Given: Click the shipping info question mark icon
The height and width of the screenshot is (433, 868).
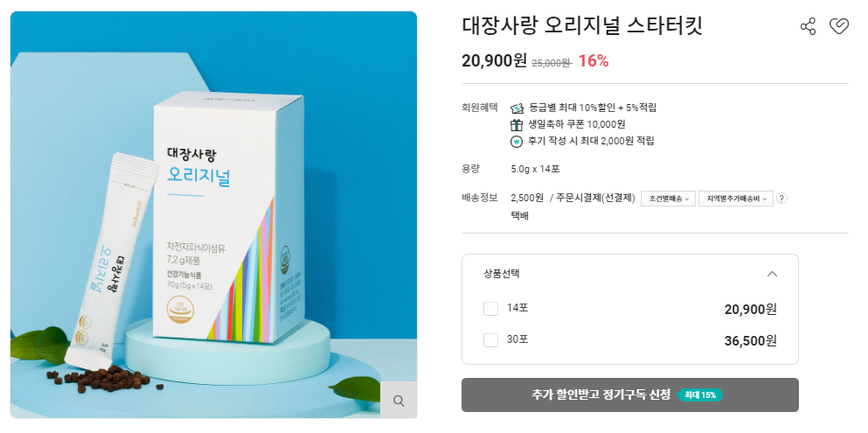Looking at the screenshot, I should (x=781, y=199).
